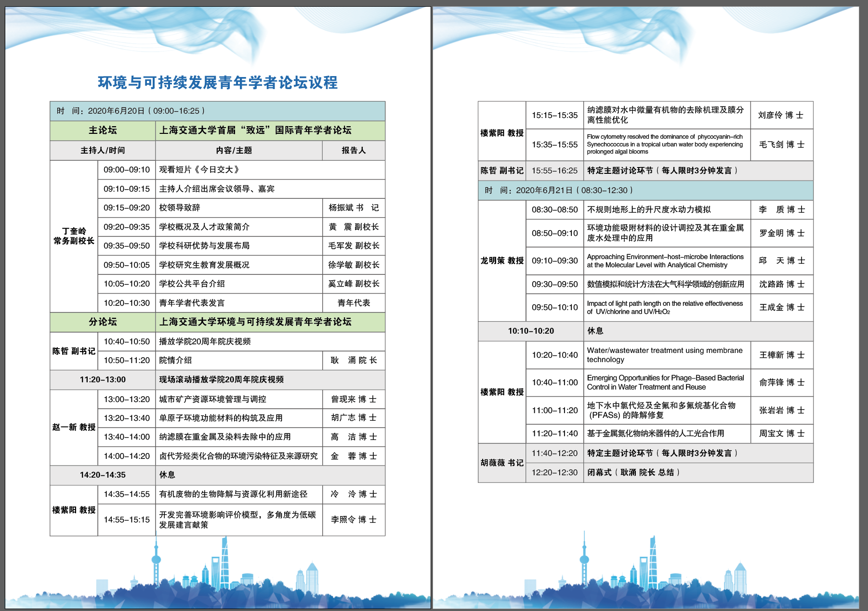Select speaker name 杨振斌 书记
Viewport: 868px width, 611px height.
pos(354,208)
